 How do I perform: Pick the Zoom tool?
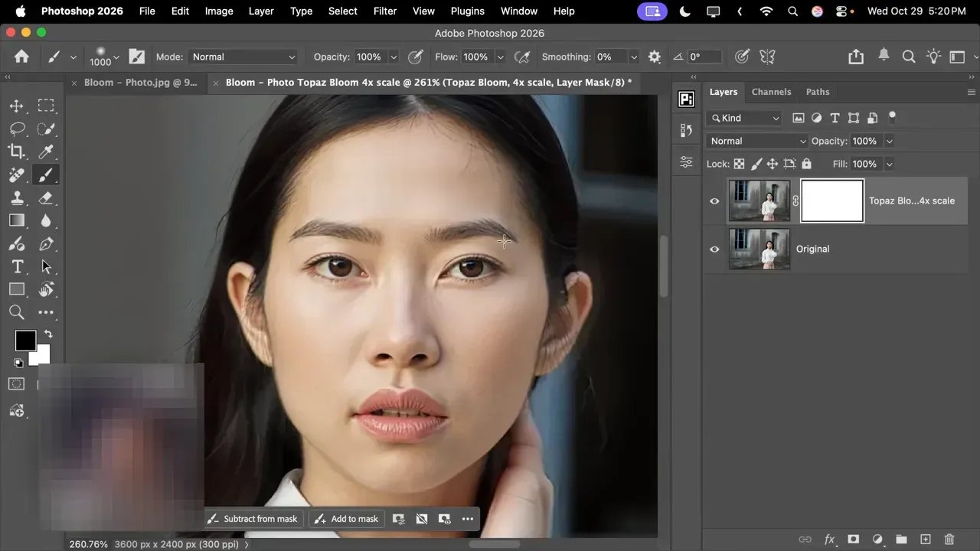click(17, 312)
